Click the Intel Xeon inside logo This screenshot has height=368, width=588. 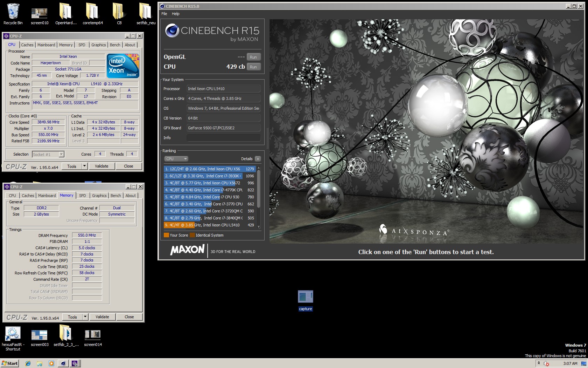[123, 66]
